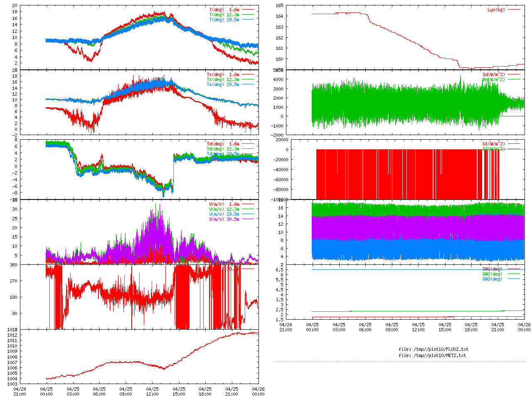This screenshot has width=532, height=399.
Task: Click the green Ts(deg) 12.3m legend line
Action: pyautogui.click(x=248, y=79)
